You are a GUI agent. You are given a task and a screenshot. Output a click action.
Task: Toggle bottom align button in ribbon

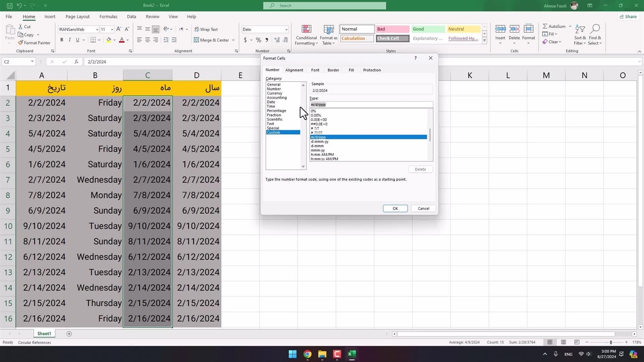[156, 29]
